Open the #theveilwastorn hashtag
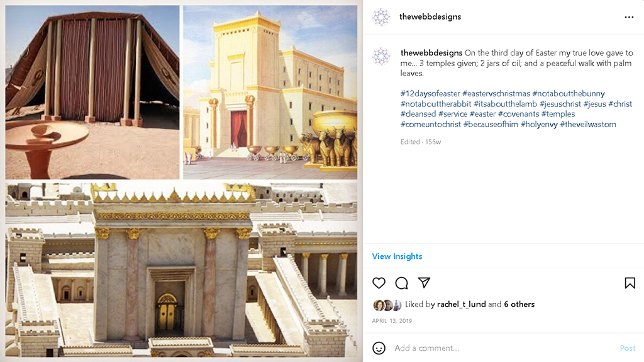This screenshot has width=644, height=362. (588, 124)
